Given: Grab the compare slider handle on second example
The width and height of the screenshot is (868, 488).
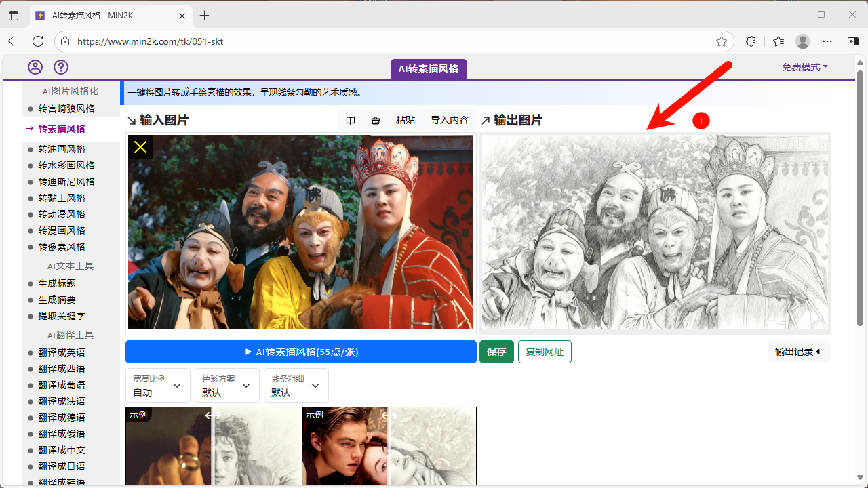Looking at the screenshot, I should click(x=389, y=415).
